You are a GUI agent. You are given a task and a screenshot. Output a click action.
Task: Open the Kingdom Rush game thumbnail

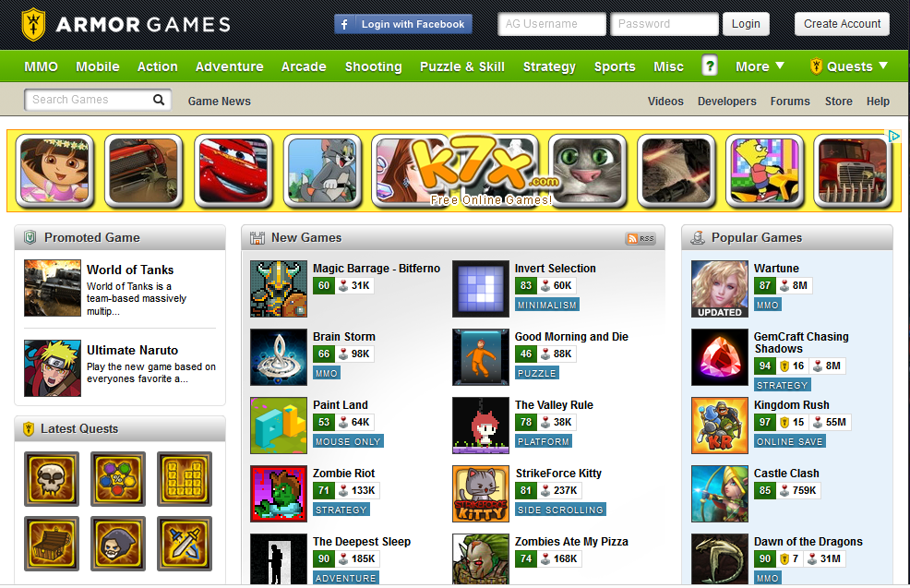(x=720, y=426)
